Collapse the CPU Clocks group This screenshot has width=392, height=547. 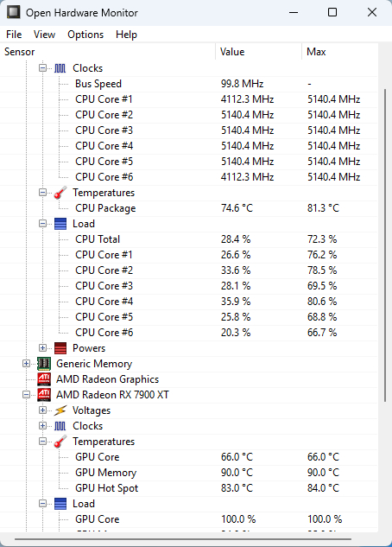coord(42,68)
